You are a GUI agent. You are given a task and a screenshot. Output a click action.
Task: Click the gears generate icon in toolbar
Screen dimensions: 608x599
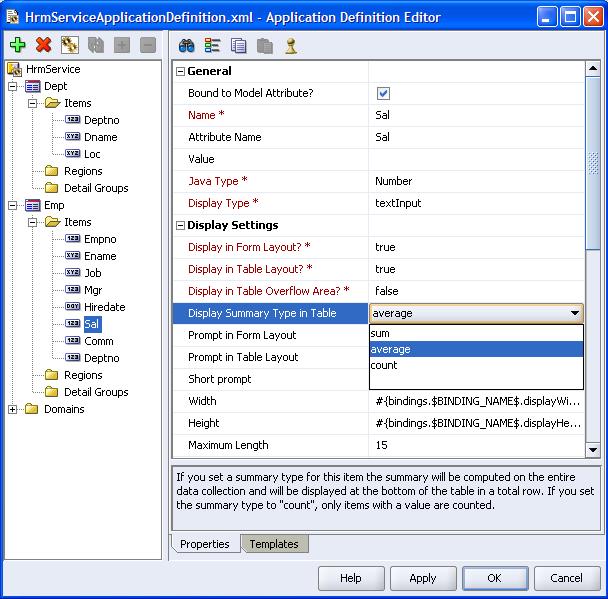pos(69,45)
